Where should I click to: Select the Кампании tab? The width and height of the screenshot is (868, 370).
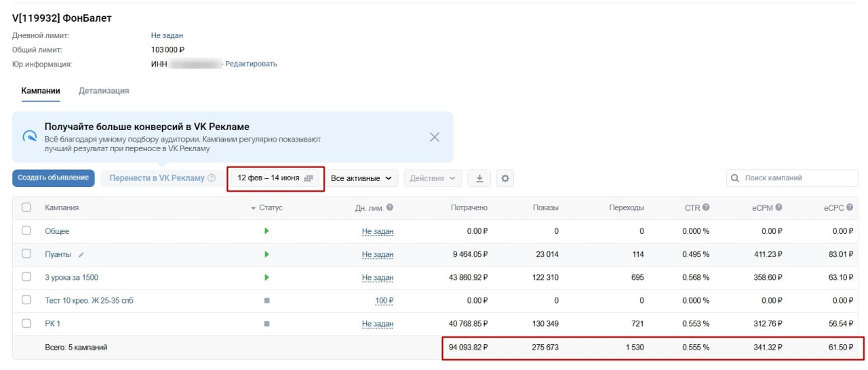click(41, 91)
